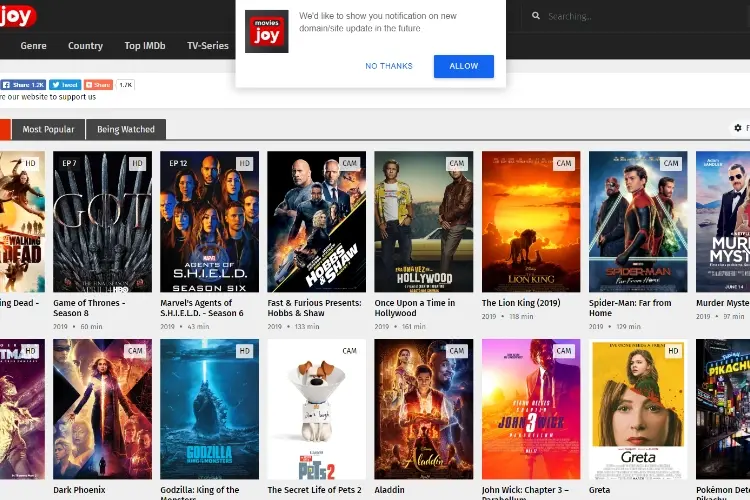Open the Top IMDb menu item

pyautogui.click(x=145, y=45)
